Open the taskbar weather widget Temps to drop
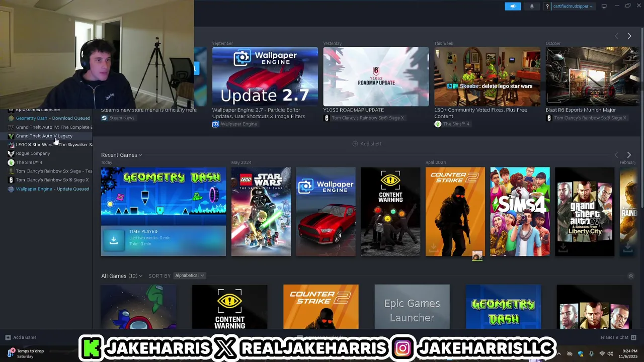 point(26,353)
